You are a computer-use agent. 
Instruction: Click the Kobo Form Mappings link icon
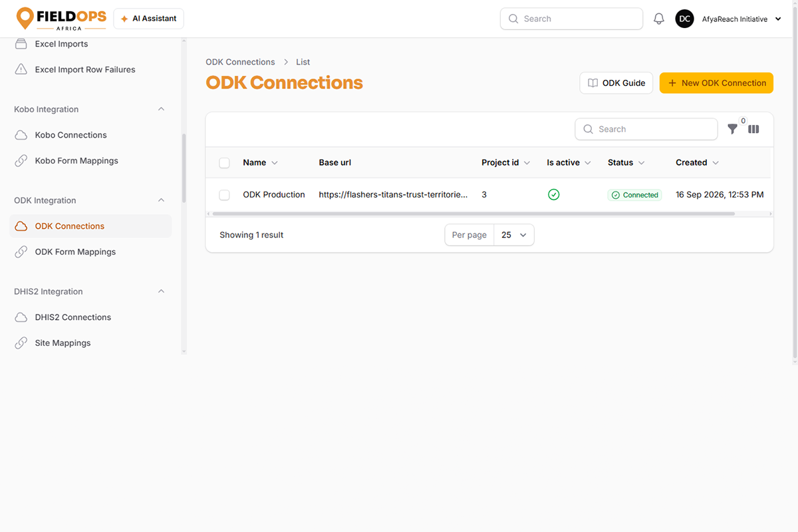coord(21,161)
